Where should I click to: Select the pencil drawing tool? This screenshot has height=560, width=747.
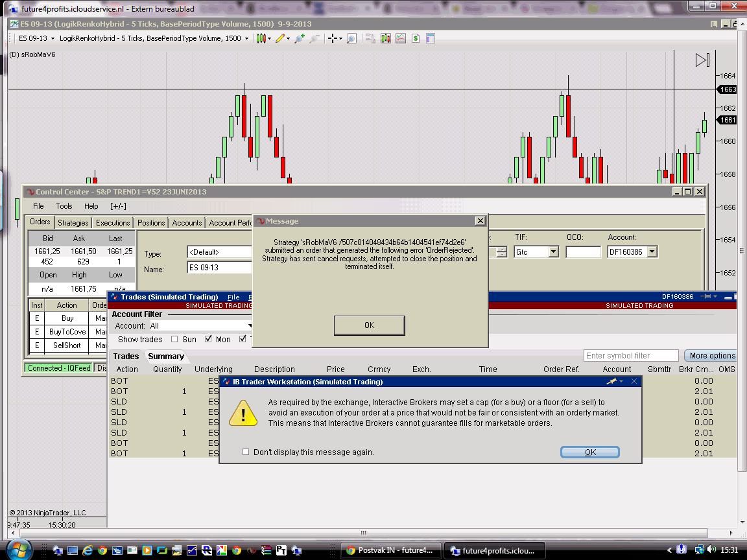coord(280,38)
